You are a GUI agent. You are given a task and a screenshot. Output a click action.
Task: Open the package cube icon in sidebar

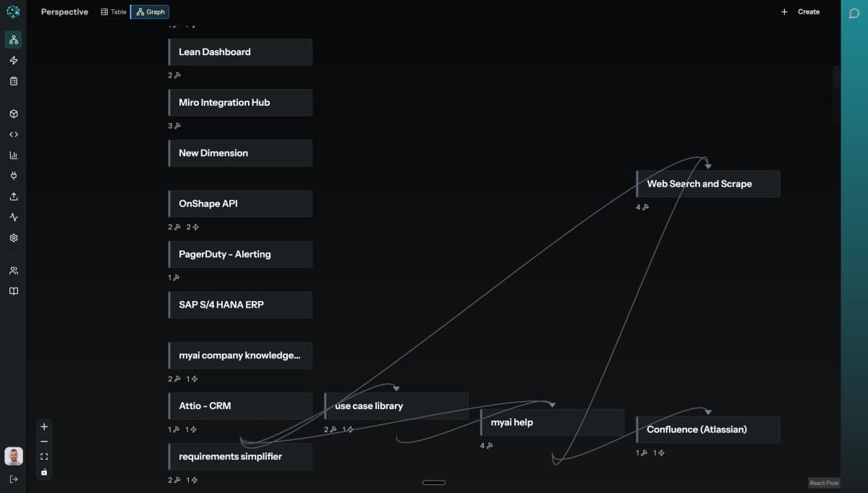[x=13, y=114]
